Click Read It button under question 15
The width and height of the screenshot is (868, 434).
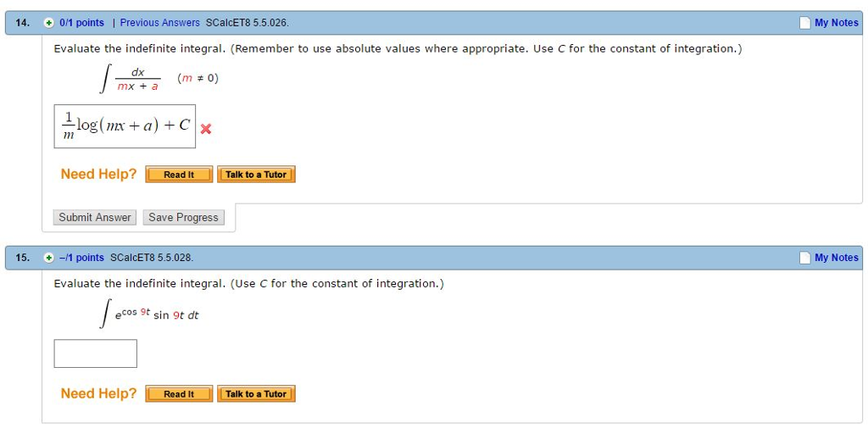tap(179, 394)
